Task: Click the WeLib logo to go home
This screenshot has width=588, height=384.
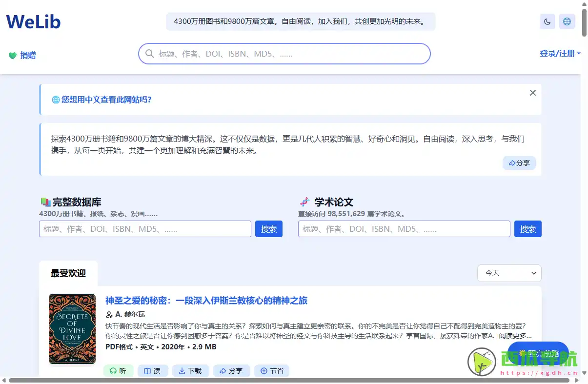Action: [33, 21]
